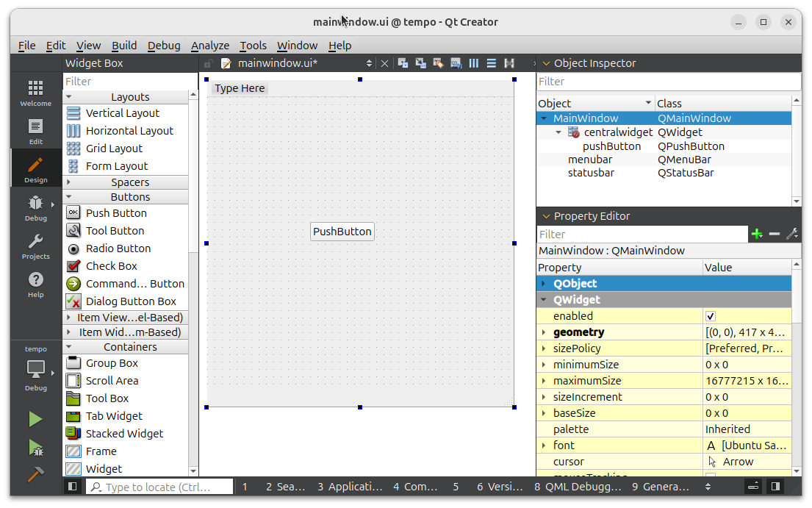812x508 pixels.
Task: Open the 3 Application Output pane
Action: point(350,487)
